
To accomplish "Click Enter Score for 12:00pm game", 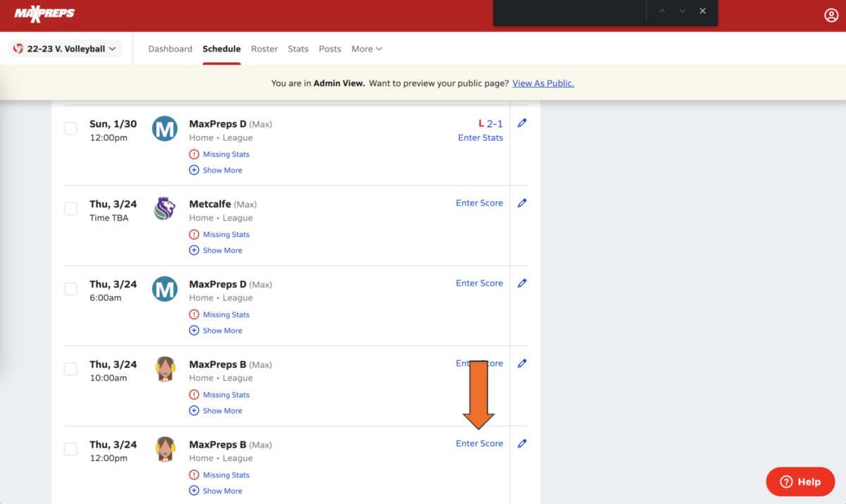I will click(x=479, y=444).
